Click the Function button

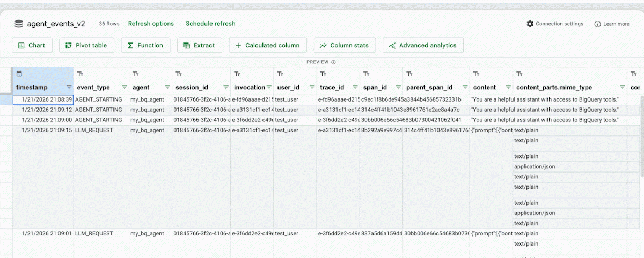click(145, 45)
